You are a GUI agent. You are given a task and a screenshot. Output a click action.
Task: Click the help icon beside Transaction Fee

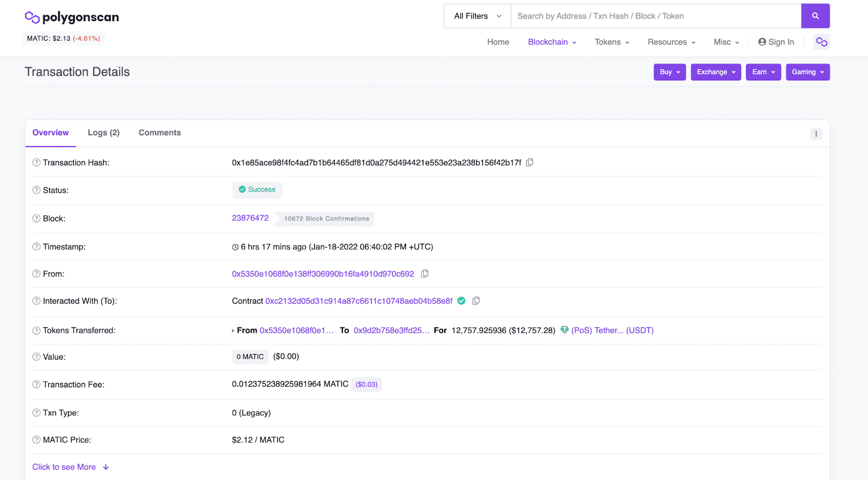[36, 384]
